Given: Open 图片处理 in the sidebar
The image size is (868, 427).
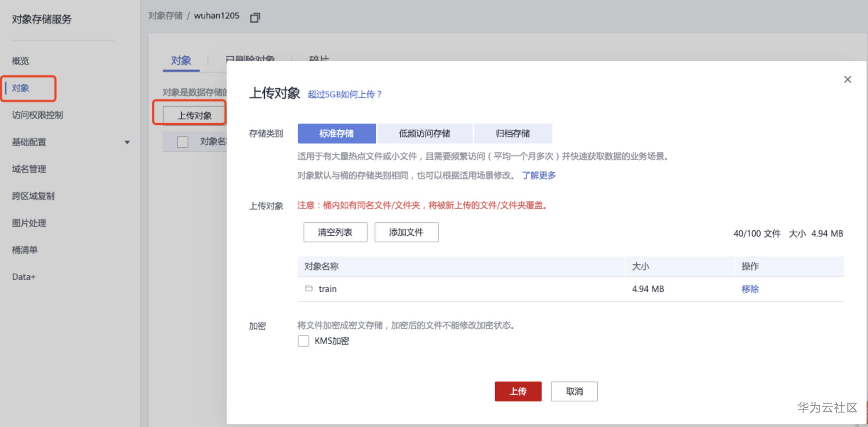Looking at the screenshot, I should coord(29,223).
